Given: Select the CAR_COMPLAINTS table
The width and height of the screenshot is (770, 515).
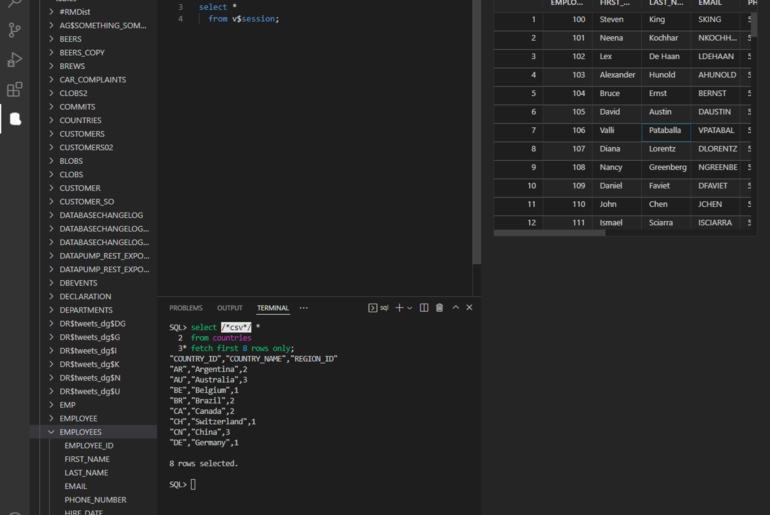Looking at the screenshot, I should [93, 80].
